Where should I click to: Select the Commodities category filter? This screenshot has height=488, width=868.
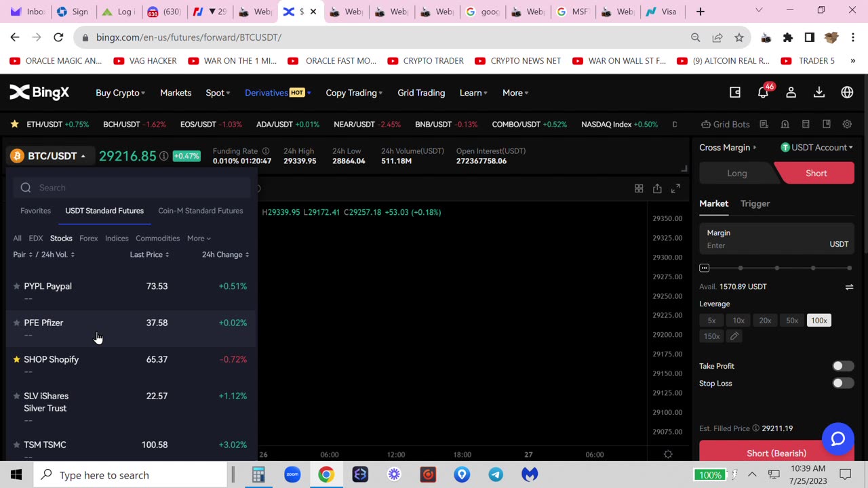(157, 239)
